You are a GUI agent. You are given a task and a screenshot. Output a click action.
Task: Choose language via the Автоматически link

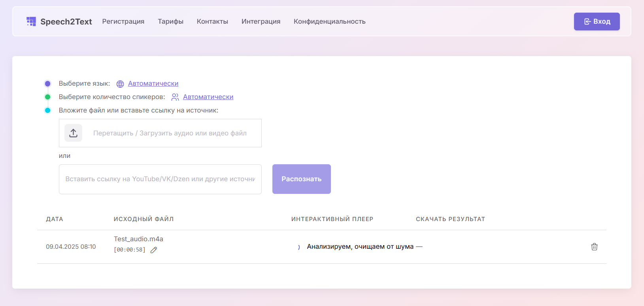[153, 84]
